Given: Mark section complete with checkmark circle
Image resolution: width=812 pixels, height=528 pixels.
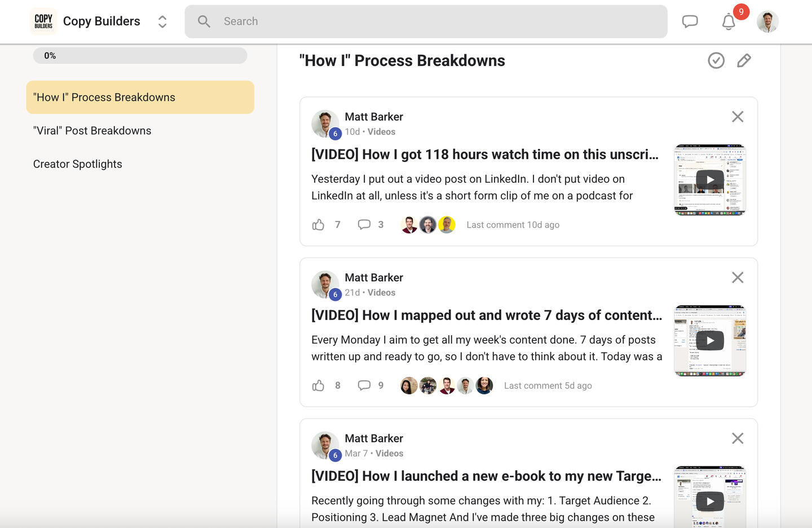Looking at the screenshot, I should tap(716, 60).
